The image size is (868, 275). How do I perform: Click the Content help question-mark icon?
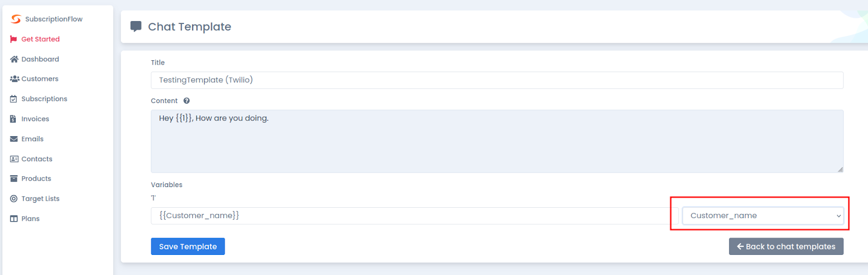[187, 101]
